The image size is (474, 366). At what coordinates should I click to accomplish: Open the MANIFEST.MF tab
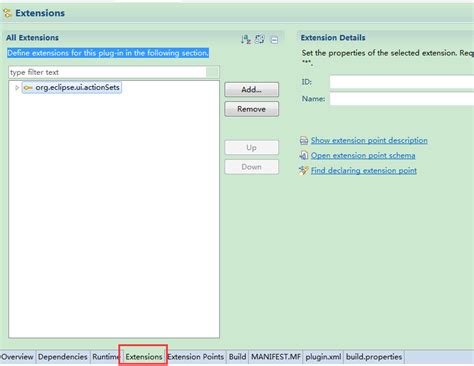tap(276, 357)
